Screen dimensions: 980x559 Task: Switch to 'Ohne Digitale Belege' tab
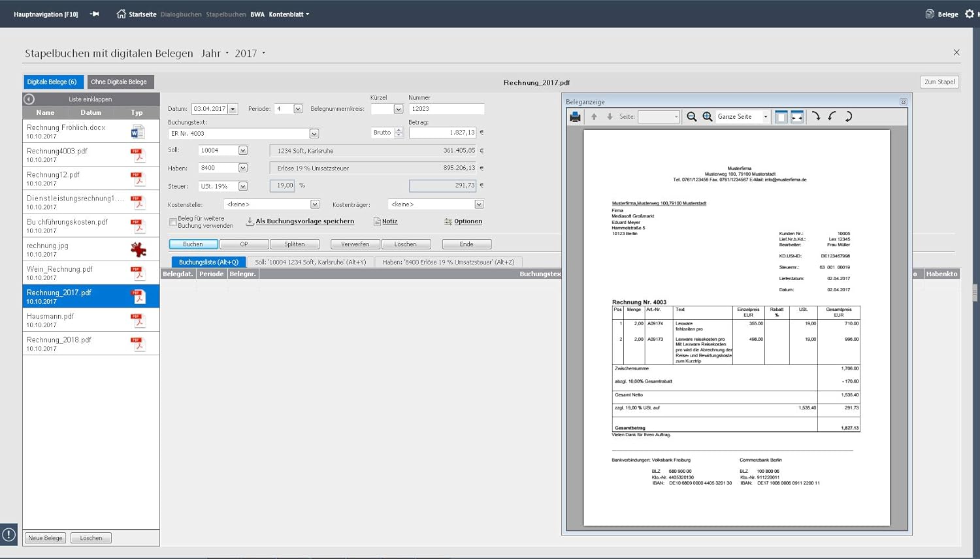(x=119, y=82)
